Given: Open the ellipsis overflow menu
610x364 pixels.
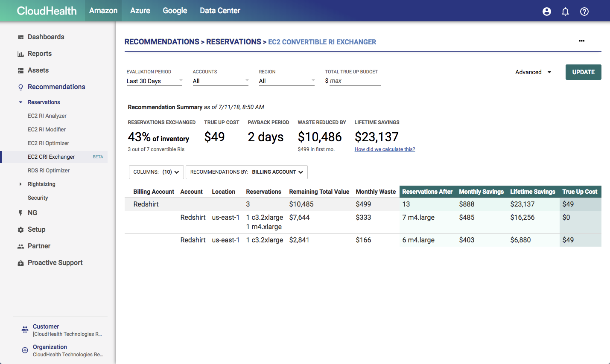Looking at the screenshot, I should [581, 41].
